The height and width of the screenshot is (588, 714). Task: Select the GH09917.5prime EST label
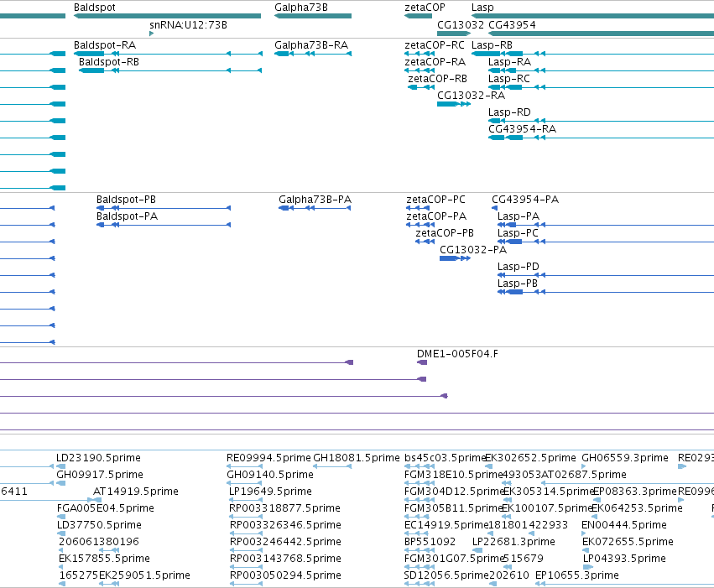pos(100,475)
